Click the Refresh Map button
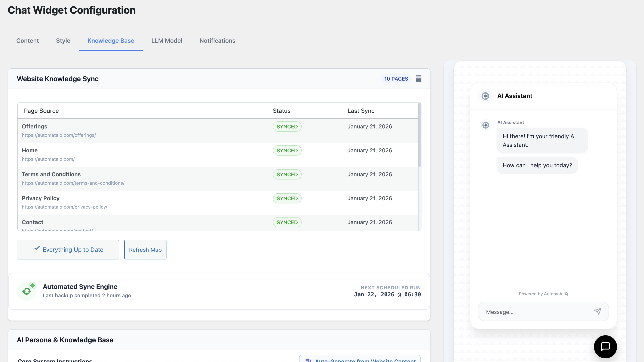The image size is (644, 362). pos(145,249)
